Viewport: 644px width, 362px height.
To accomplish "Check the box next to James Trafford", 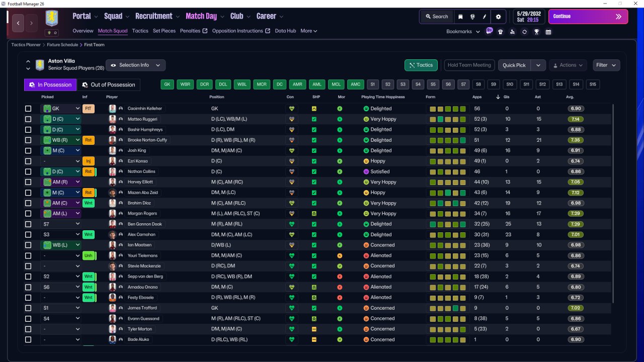I will 28,308.
